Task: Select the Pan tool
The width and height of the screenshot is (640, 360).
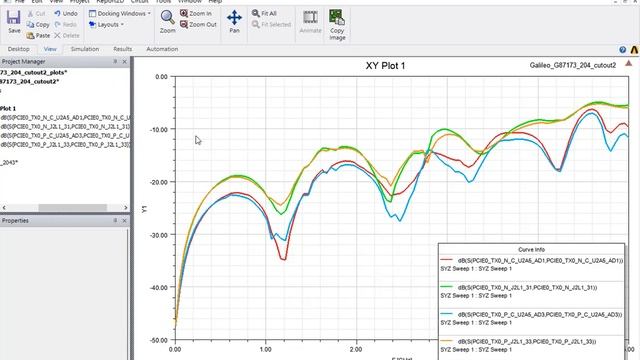Action: tap(234, 22)
